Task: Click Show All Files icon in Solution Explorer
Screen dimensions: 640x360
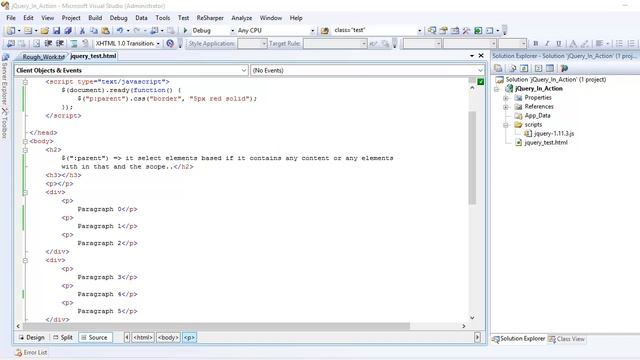Action: pos(513,68)
